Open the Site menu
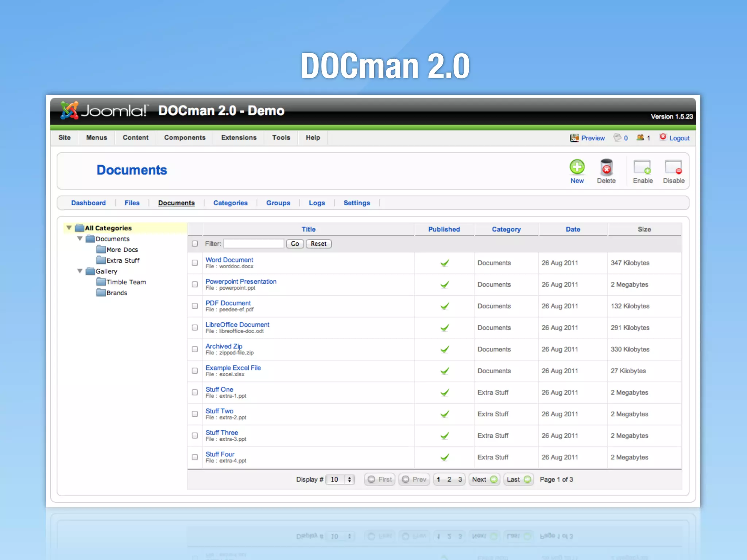The height and width of the screenshot is (560, 747). (65, 137)
